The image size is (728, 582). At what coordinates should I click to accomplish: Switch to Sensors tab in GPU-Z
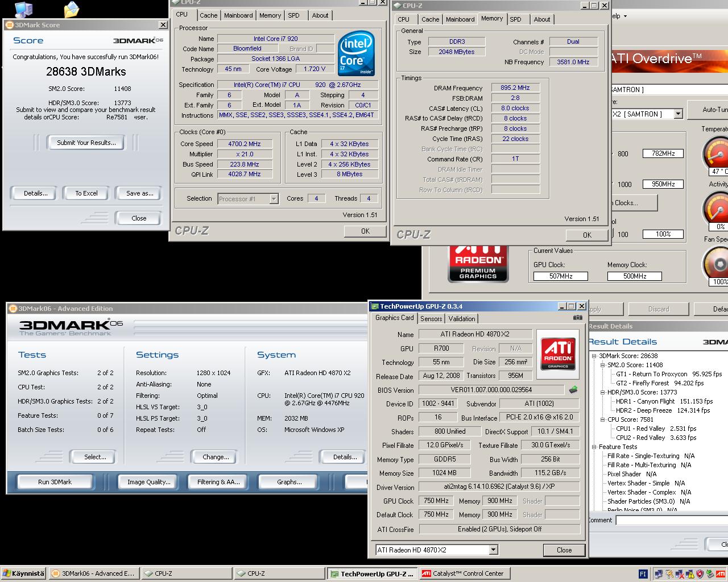pyautogui.click(x=431, y=319)
